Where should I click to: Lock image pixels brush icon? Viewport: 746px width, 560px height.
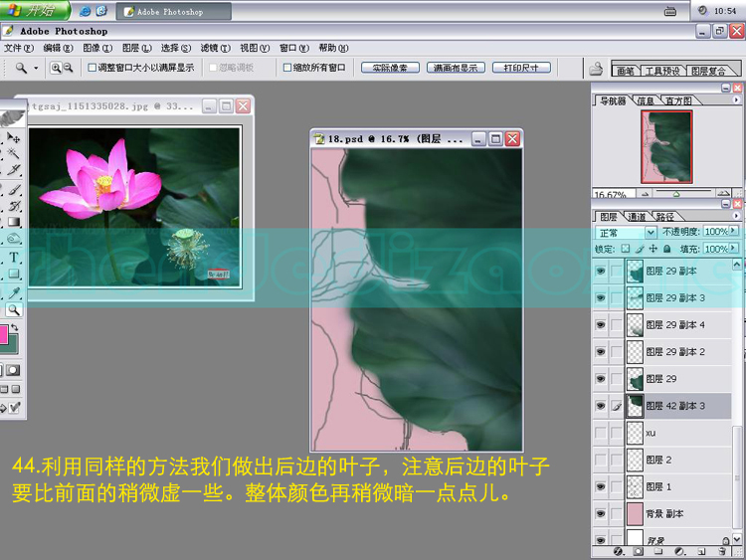coord(640,249)
